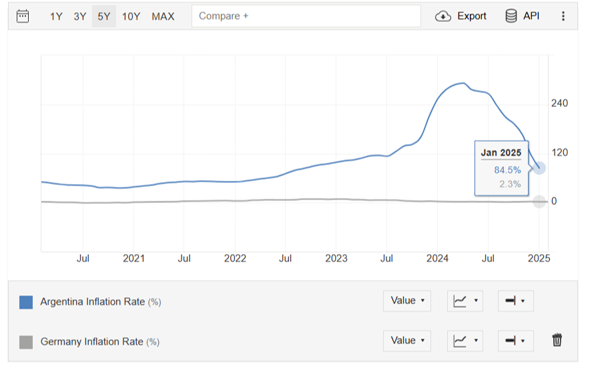Click the blue Argentina color swatch
The width and height of the screenshot is (590, 375).
pyautogui.click(x=26, y=302)
